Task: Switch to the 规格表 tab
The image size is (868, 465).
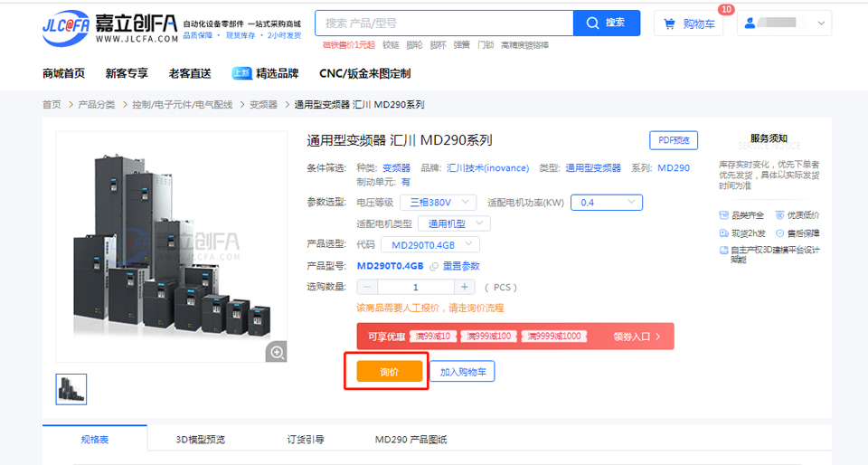Action: click(95, 440)
